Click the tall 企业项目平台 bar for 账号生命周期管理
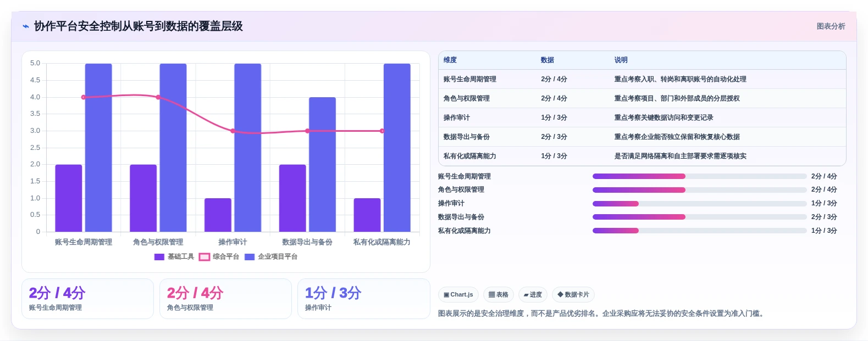Screen dimensions: 868x341 [x=98, y=148]
